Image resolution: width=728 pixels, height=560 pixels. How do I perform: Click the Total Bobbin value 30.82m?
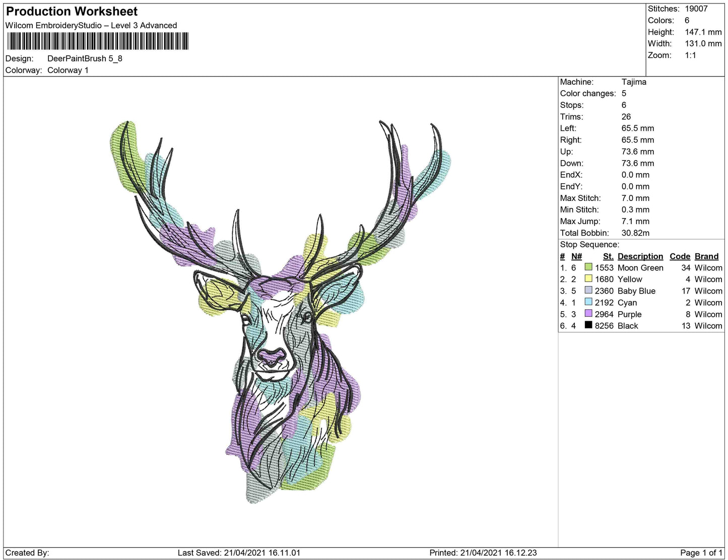pyautogui.click(x=635, y=233)
